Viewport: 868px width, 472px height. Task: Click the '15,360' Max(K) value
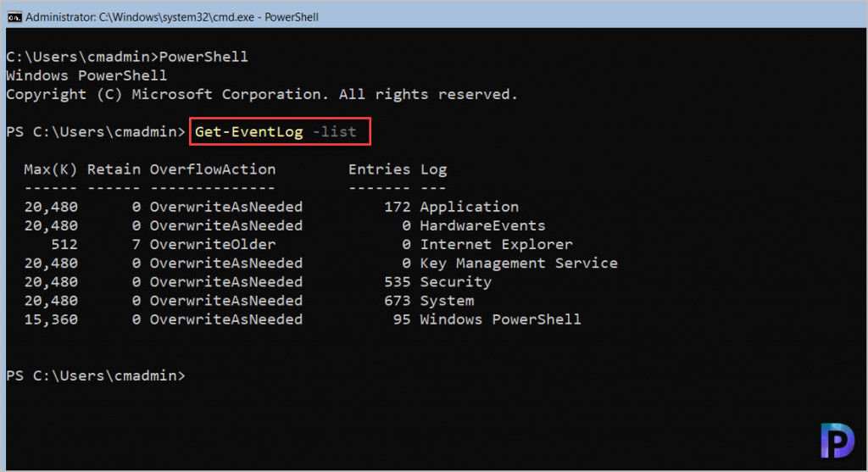(x=51, y=319)
